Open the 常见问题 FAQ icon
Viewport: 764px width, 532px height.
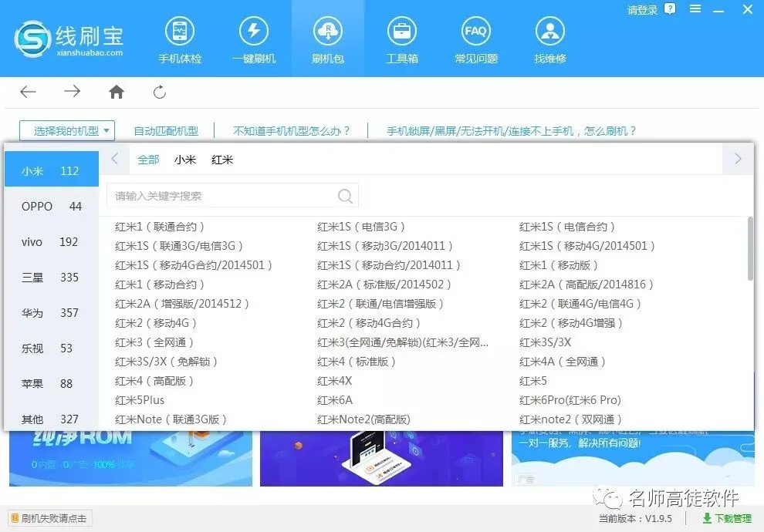click(x=476, y=40)
